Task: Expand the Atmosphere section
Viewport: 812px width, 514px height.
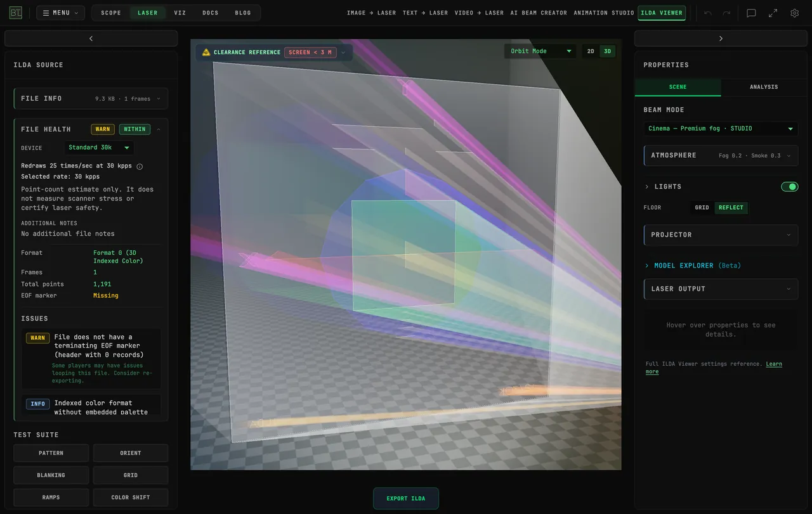Action: (x=721, y=155)
